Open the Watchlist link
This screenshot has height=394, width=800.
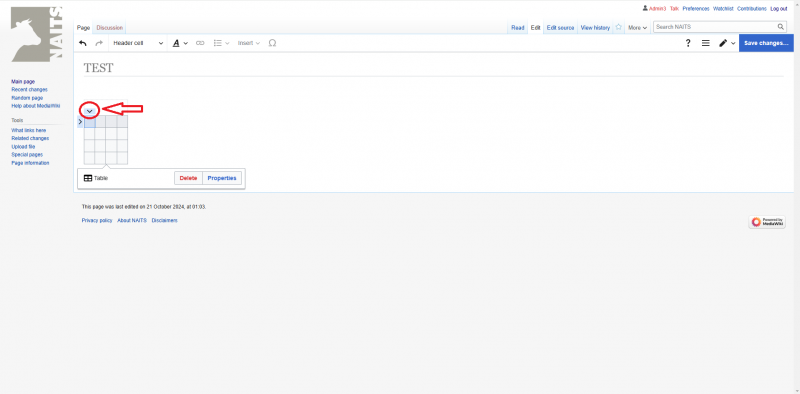pos(723,9)
